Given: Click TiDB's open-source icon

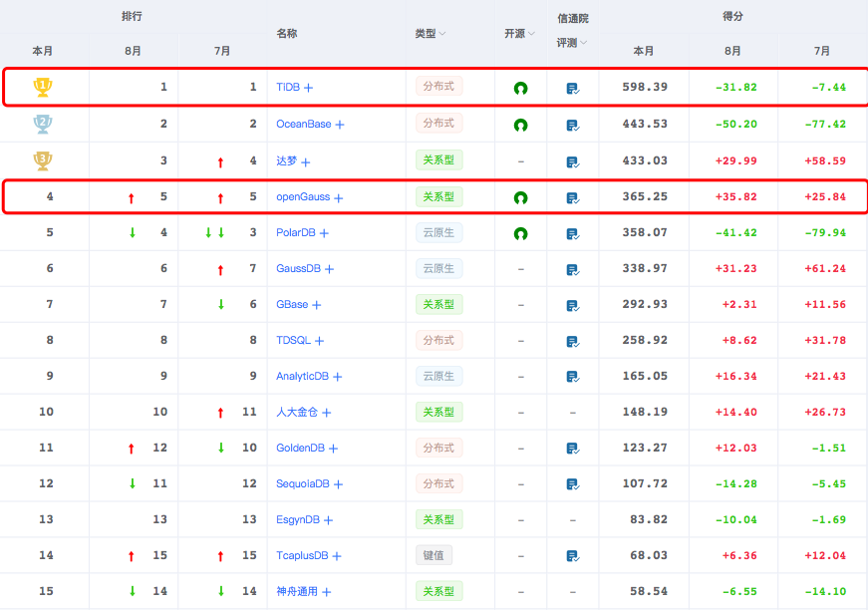Looking at the screenshot, I should (x=520, y=88).
